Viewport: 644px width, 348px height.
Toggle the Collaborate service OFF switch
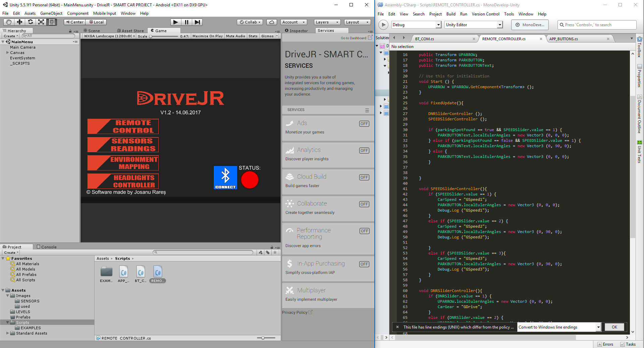(364, 204)
